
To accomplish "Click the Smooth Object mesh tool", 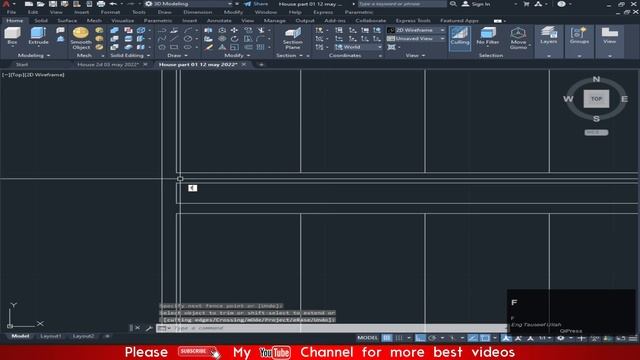I will tap(80, 38).
